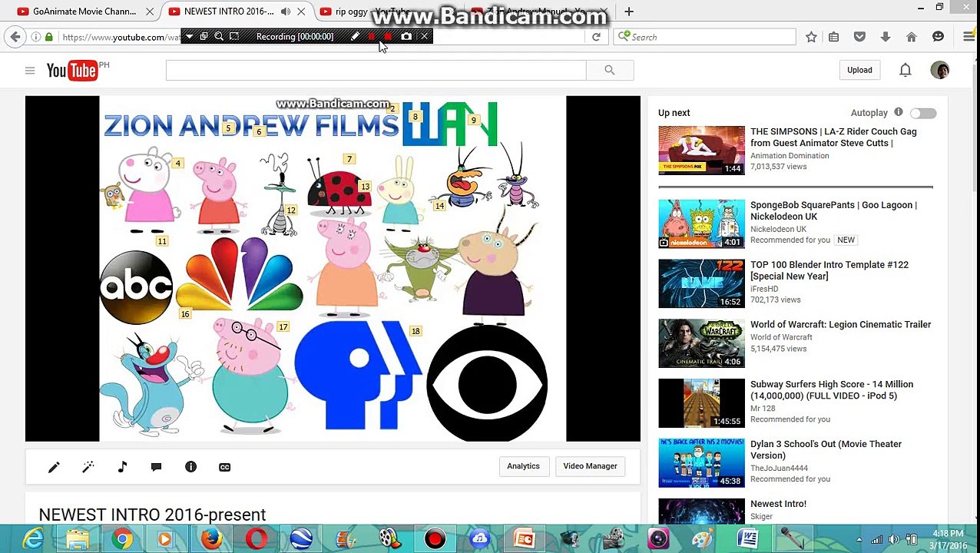Open the Firefox hamburger menu
Viewport: 980px width, 553px height.
point(969,37)
